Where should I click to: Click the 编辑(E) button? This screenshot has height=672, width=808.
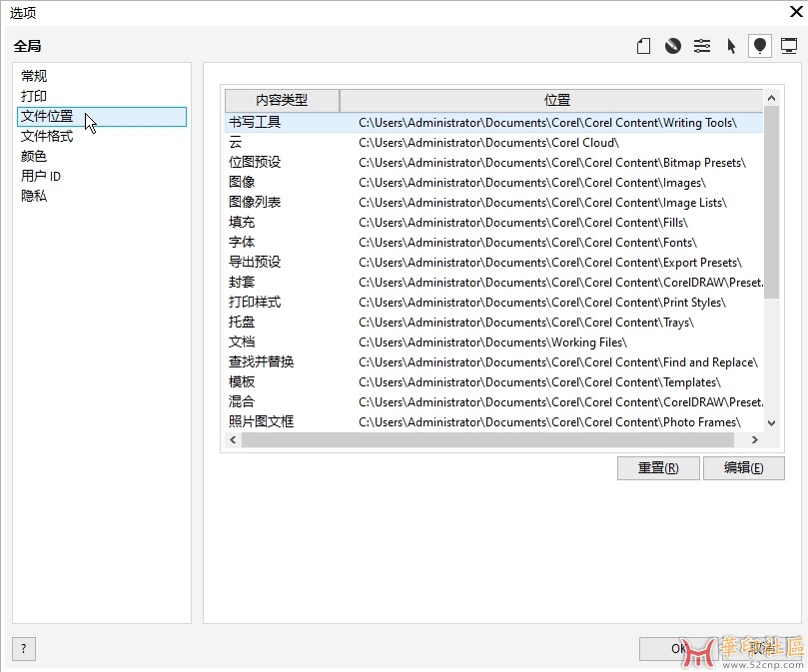click(743, 467)
